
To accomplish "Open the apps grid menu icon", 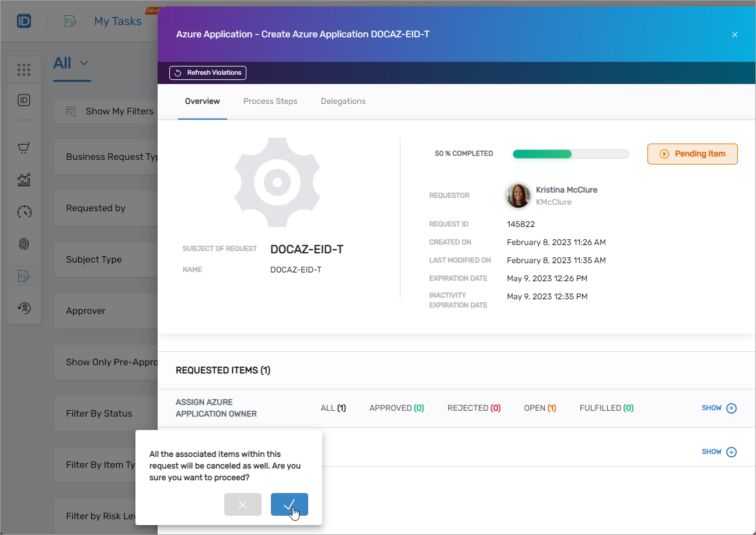I will point(24,70).
